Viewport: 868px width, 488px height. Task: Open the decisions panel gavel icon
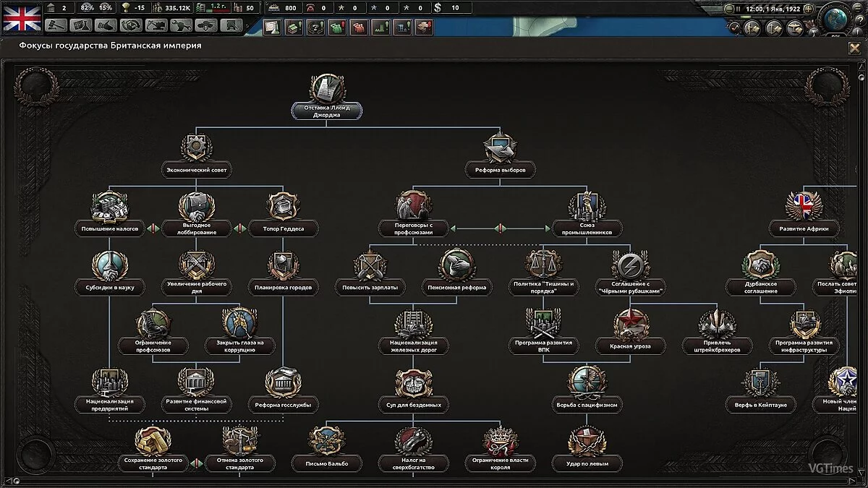[55, 26]
